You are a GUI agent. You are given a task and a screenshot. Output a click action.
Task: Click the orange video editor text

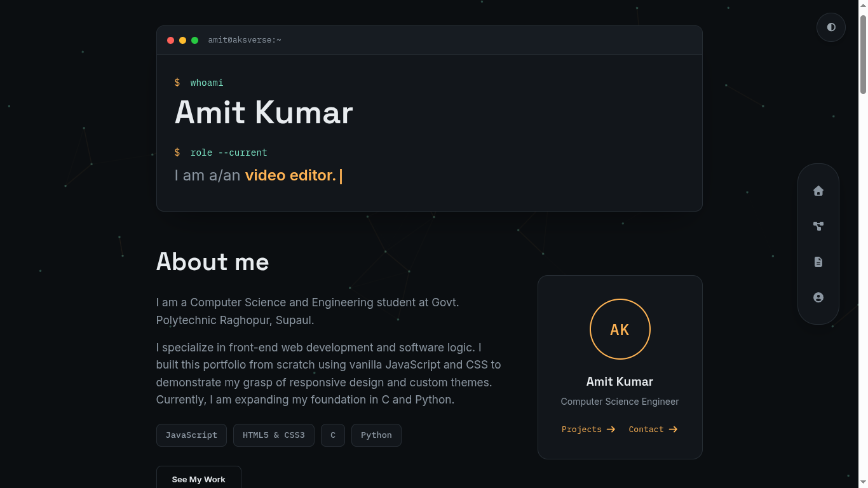pyautogui.click(x=290, y=175)
